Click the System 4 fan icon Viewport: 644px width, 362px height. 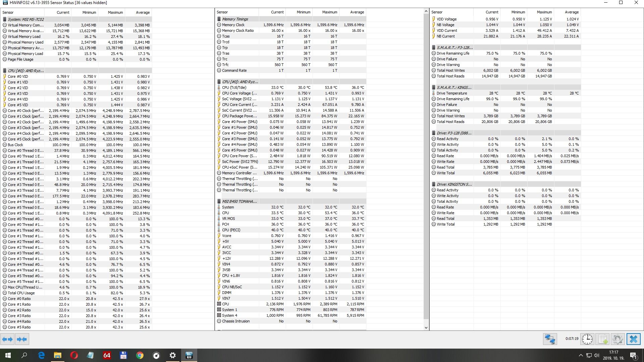tap(219, 315)
